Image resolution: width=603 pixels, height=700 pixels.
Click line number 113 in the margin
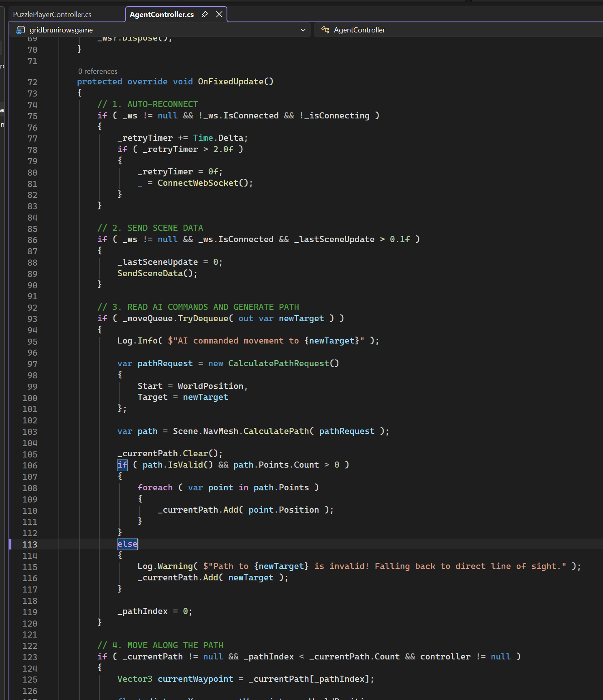[x=30, y=544]
